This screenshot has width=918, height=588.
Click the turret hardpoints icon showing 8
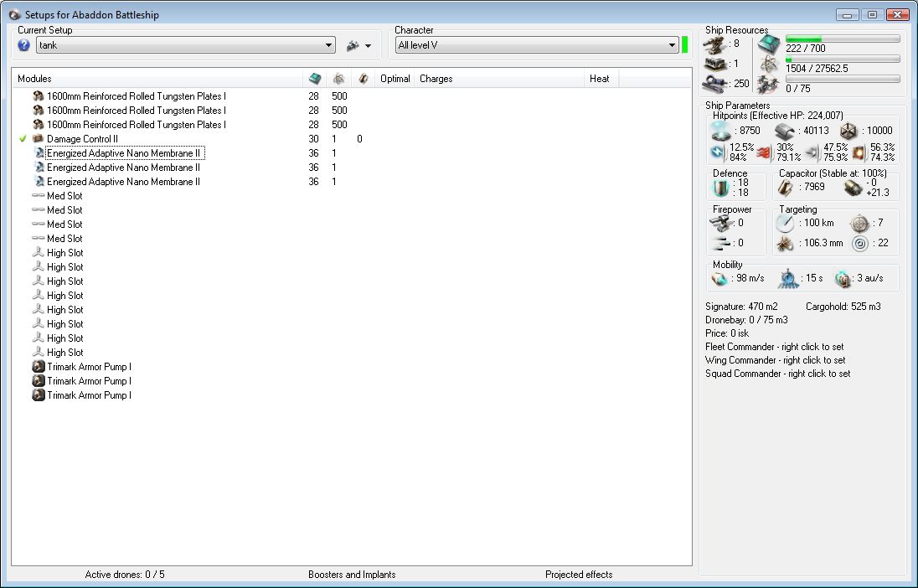click(x=715, y=44)
